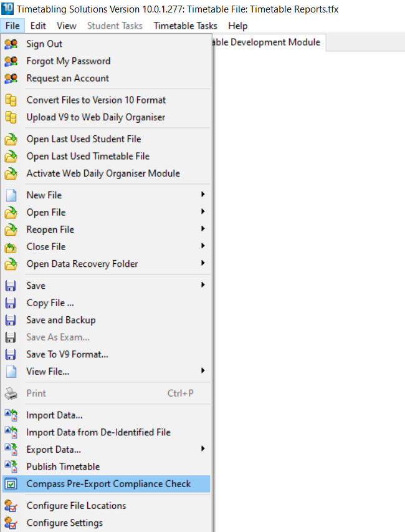Viewport: 405px width, 532px height.
Task: Select Open Last Used Student File
Action: 106,139
